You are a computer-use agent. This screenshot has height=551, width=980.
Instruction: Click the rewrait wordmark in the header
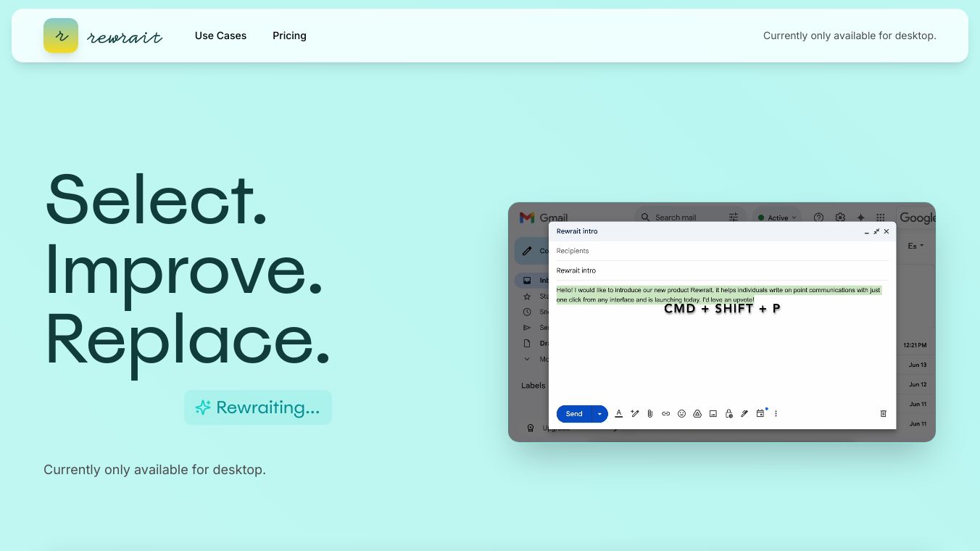tap(125, 37)
